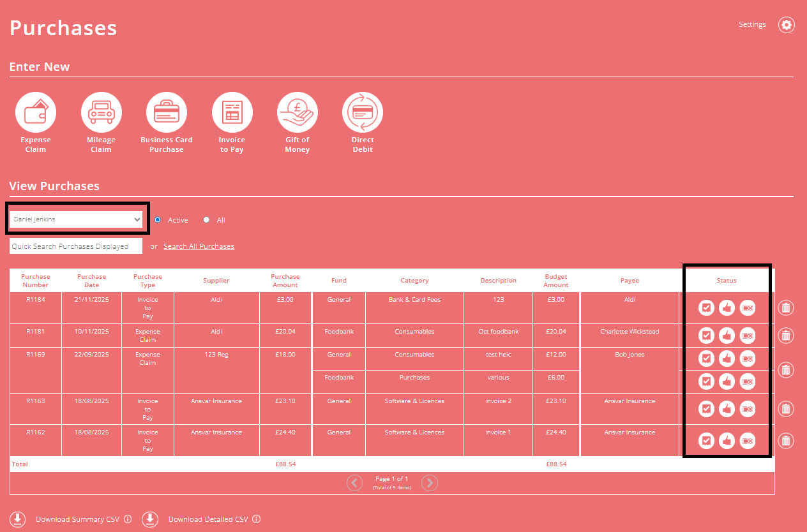The image size is (807, 532).
Task: Give thumbs up on purchase R1169
Action: point(727,358)
